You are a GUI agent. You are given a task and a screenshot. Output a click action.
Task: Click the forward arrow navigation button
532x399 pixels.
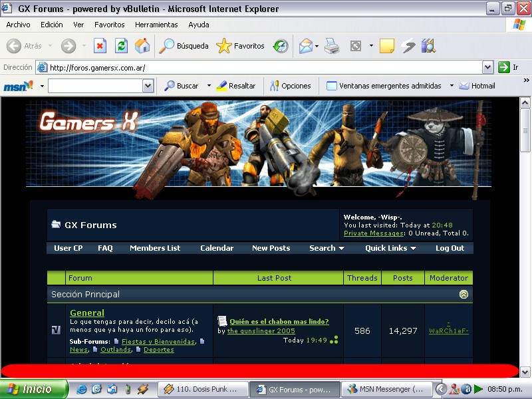coord(68,46)
